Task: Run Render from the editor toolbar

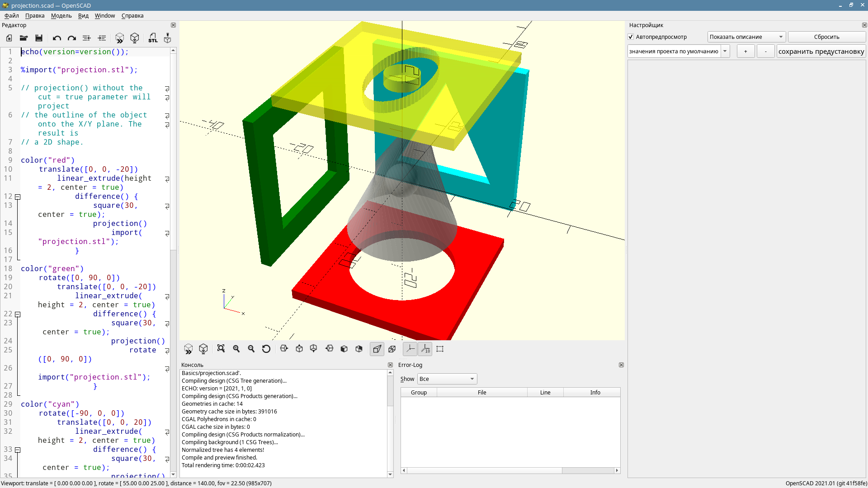Action: [135, 38]
